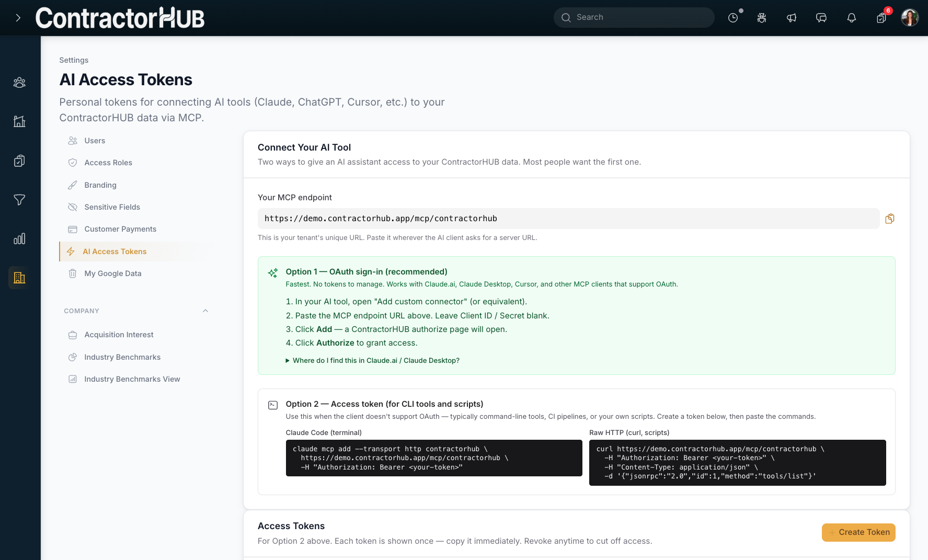928x560 pixels.
Task: Open the ContractorHUB logo home link
Action: click(x=120, y=18)
